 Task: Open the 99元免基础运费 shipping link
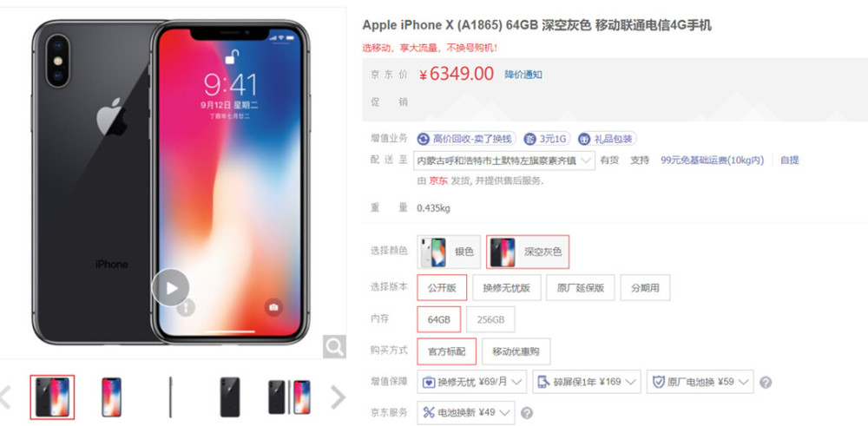(x=712, y=161)
